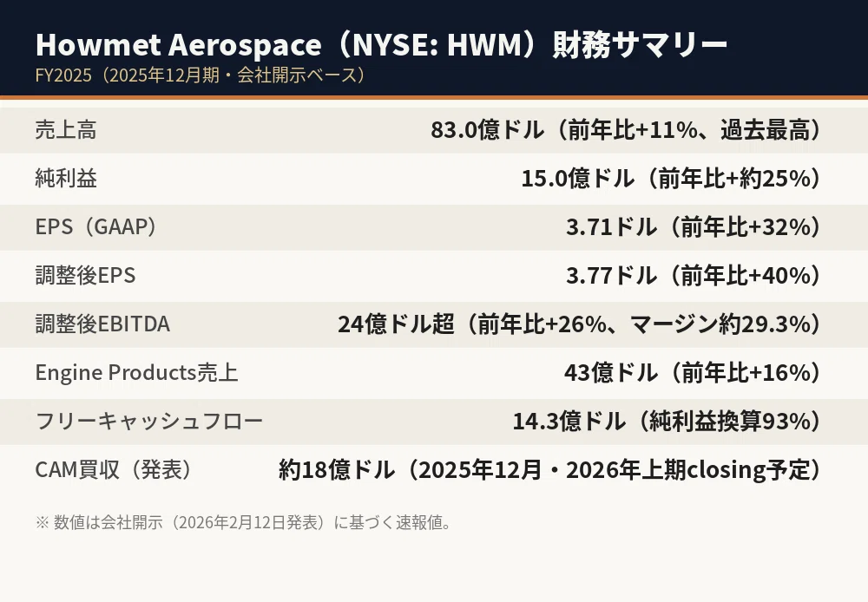This screenshot has width=868, height=602.
Task: Click the 3.77ドル adjusted EPS value
Action: [694, 276]
